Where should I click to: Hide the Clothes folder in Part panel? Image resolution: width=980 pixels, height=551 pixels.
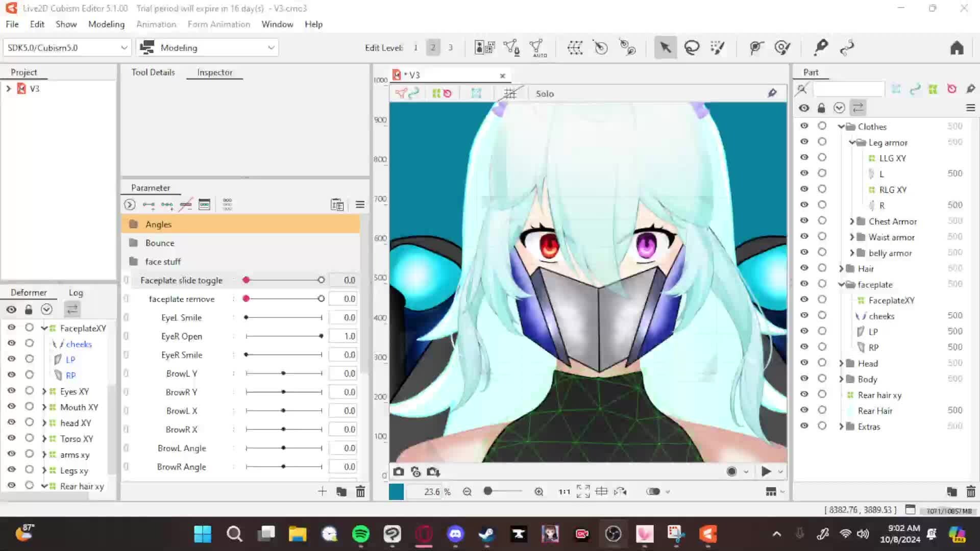click(x=804, y=126)
